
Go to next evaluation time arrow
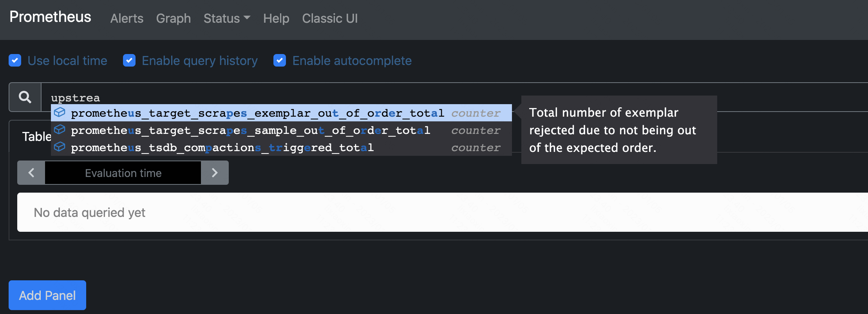[215, 173]
